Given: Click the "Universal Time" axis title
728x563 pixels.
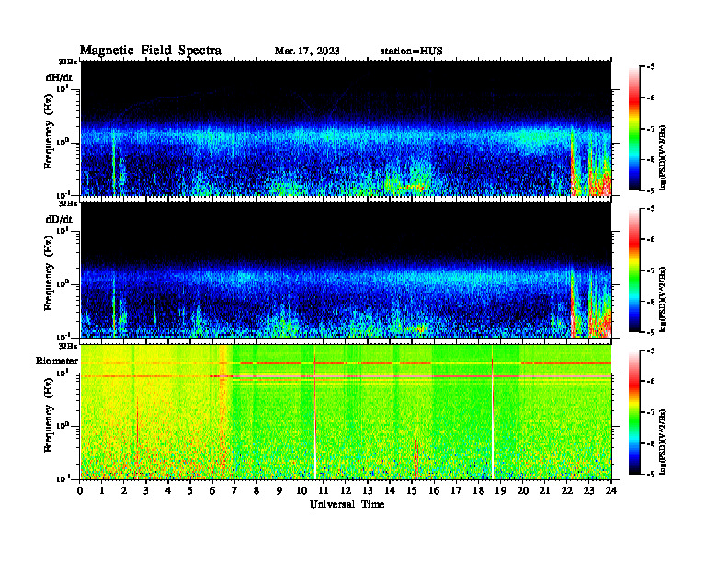Looking at the screenshot, I should [347, 504].
